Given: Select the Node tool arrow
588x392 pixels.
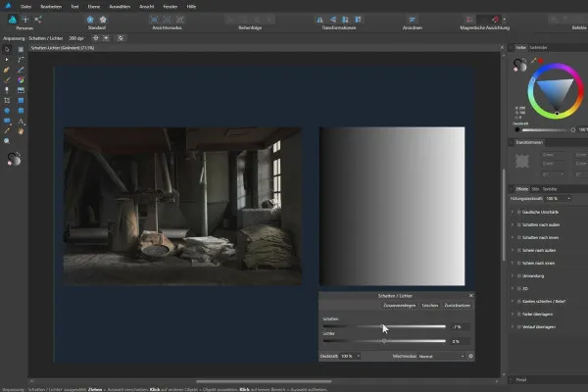Looking at the screenshot, I should [x=7, y=59].
